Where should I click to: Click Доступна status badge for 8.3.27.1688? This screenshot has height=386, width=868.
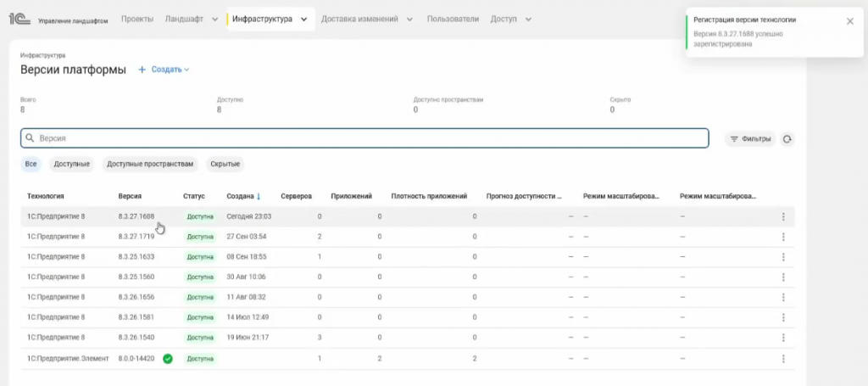200,216
